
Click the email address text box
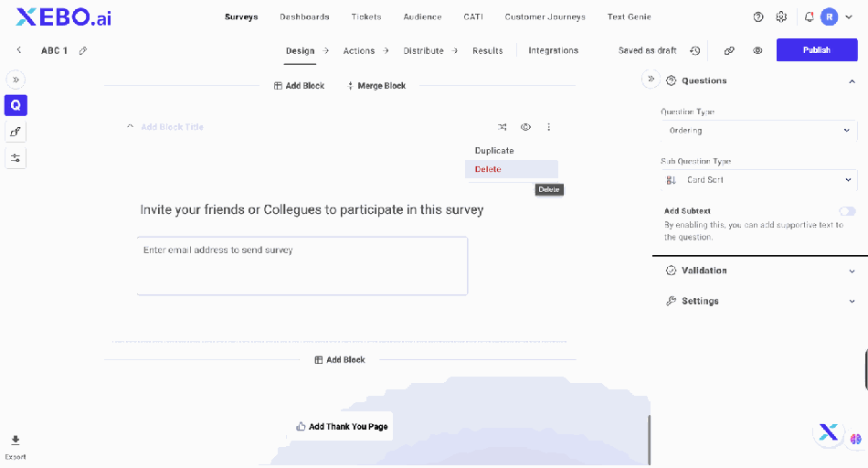point(302,266)
